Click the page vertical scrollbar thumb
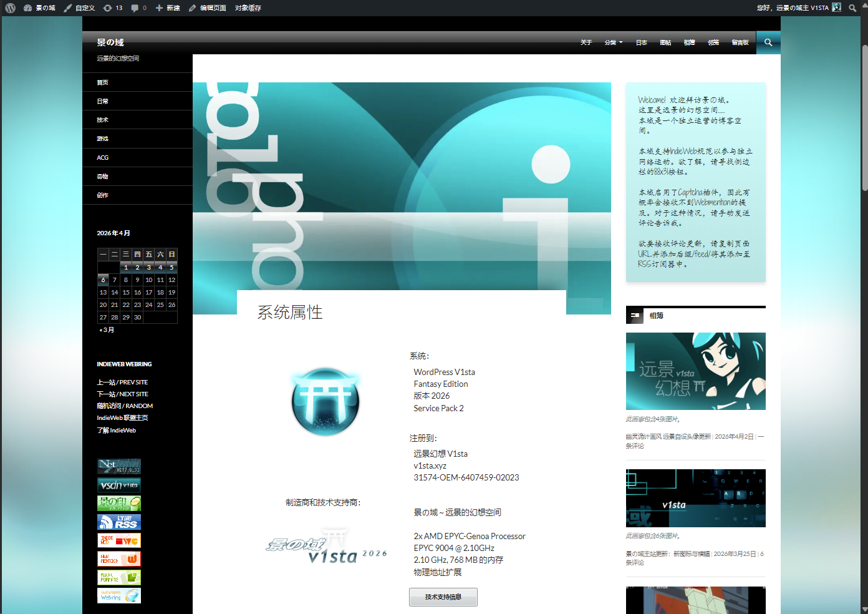The width and height of the screenshot is (868, 614). [x=864, y=119]
